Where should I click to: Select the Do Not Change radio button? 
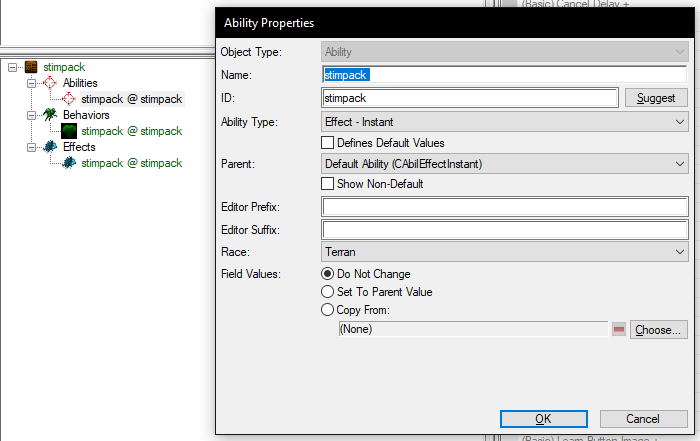click(327, 274)
